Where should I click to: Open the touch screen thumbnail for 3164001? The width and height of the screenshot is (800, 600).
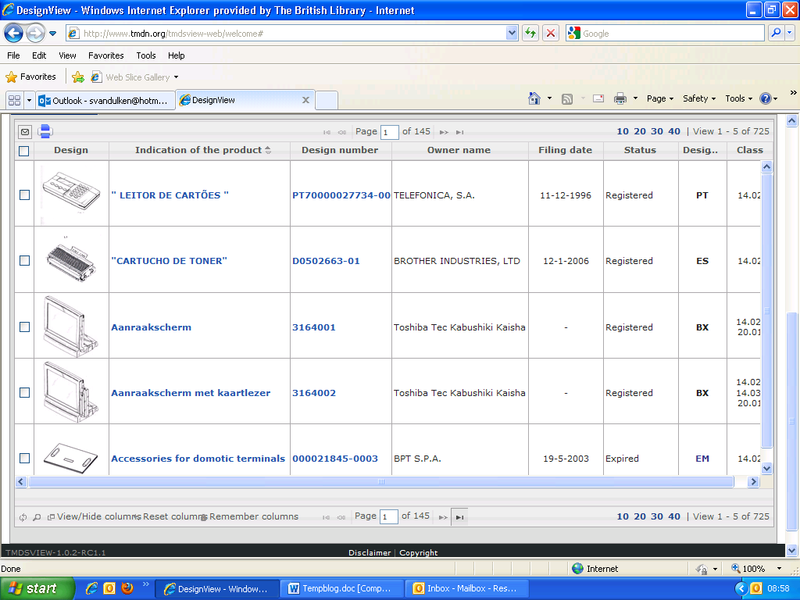(x=70, y=326)
